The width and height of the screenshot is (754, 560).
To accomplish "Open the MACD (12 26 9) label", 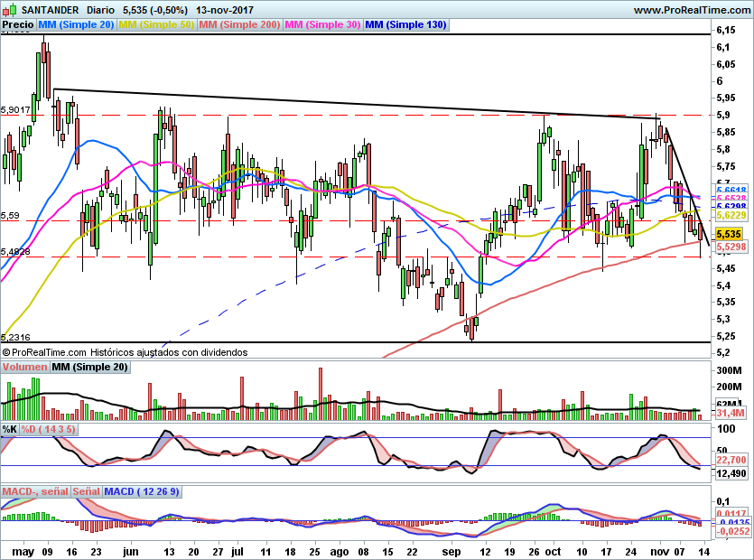I will pos(143,491).
